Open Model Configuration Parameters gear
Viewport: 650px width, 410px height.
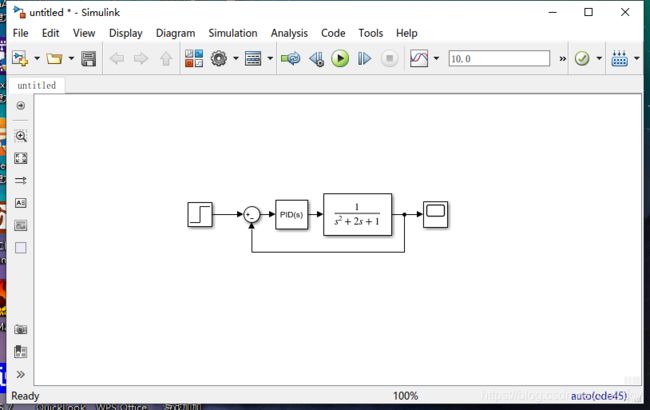(x=218, y=58)
